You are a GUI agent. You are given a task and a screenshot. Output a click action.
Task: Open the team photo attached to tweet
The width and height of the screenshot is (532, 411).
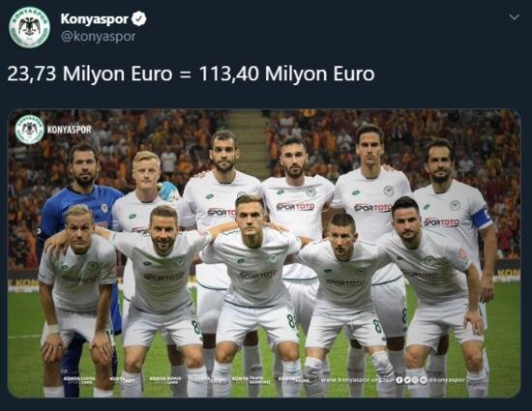pos(264,253)
